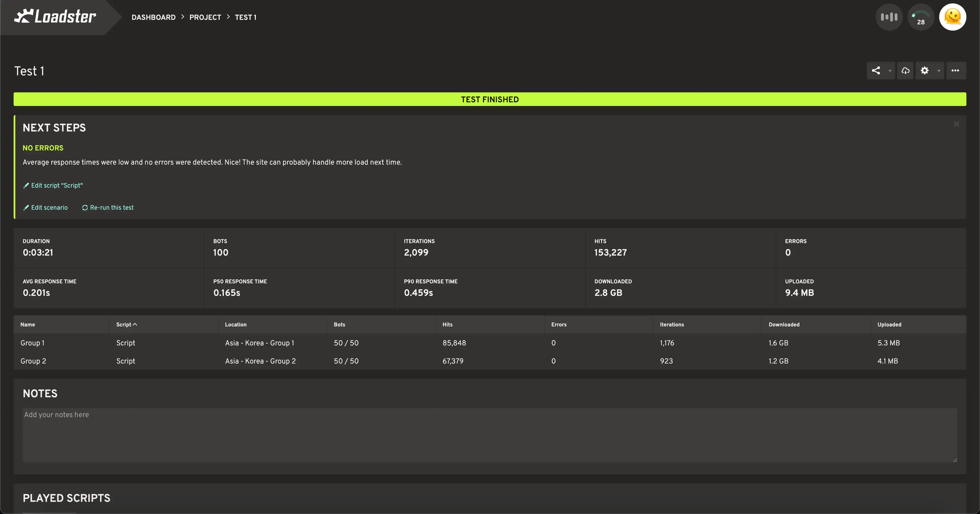Click the Loadster logo

pos(55,16)
